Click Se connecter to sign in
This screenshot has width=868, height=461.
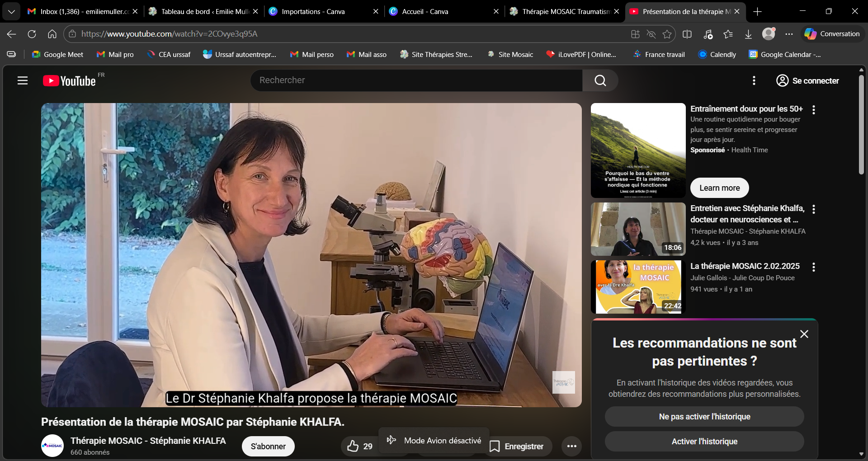pos(807,80)
